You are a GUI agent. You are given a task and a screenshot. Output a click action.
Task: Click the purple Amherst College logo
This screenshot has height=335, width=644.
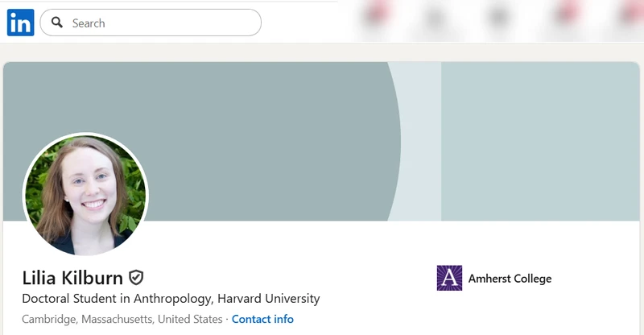(449, 278)
